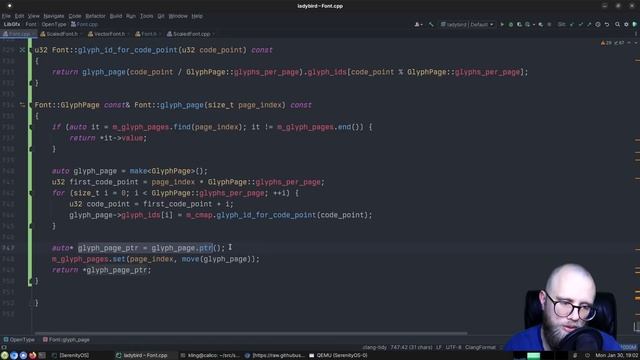640x360 pixels.
Task: Open the Edit menu
Action: (x=19, y=16)
